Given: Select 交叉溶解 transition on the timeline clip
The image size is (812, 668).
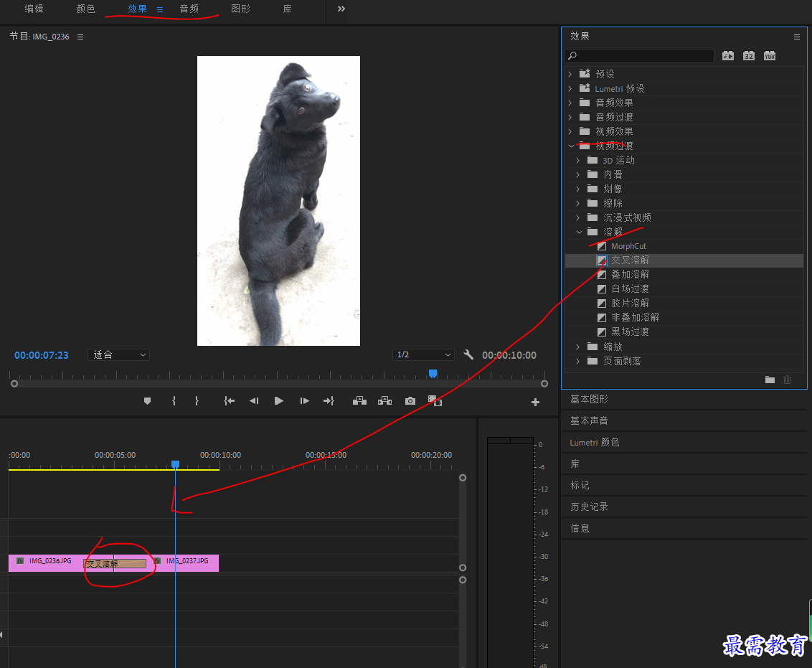Looking at the screenshot, I should pyautogui.click(x=115, y=563).
